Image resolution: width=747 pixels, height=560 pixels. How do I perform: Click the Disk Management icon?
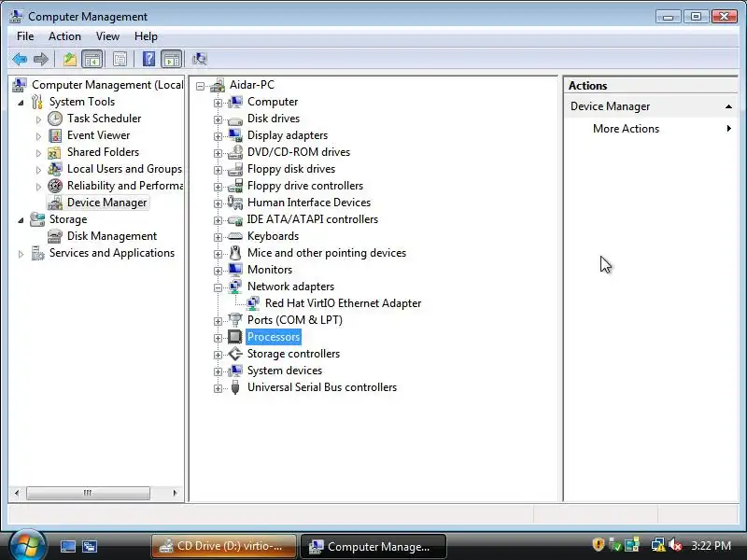(55, 236)
